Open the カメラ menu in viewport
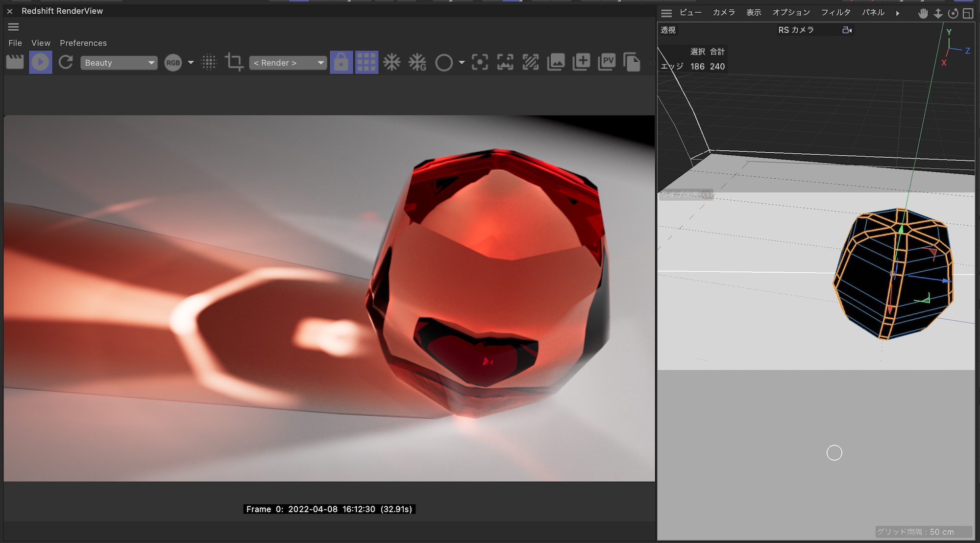Screen dimensions: 980x543 coord(723,13)
